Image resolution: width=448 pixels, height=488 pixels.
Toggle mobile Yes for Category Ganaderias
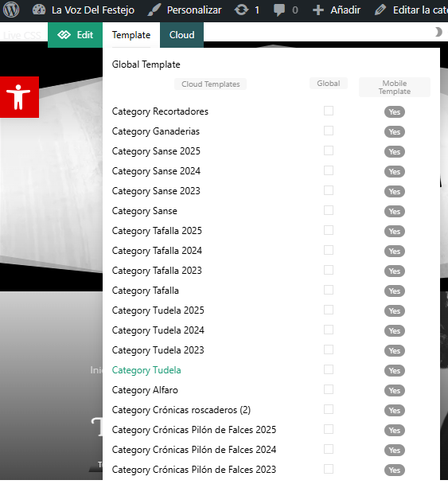(395, 132)
